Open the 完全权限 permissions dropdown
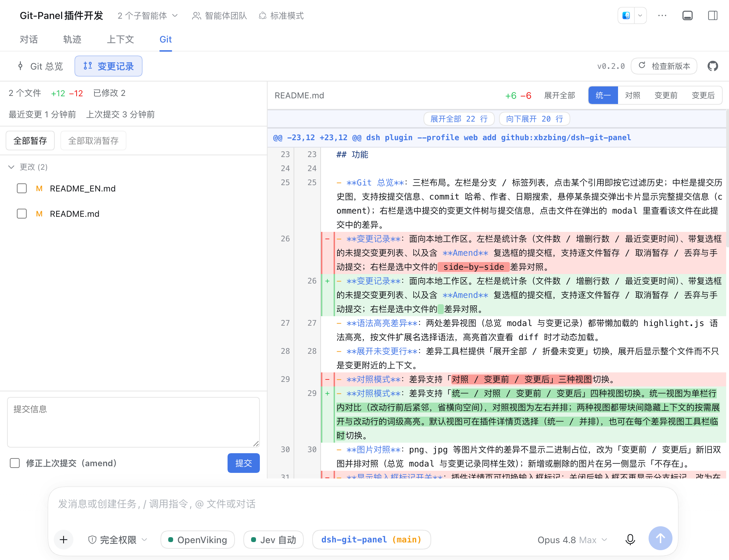The image size is (729, 560). coord(118,540)
